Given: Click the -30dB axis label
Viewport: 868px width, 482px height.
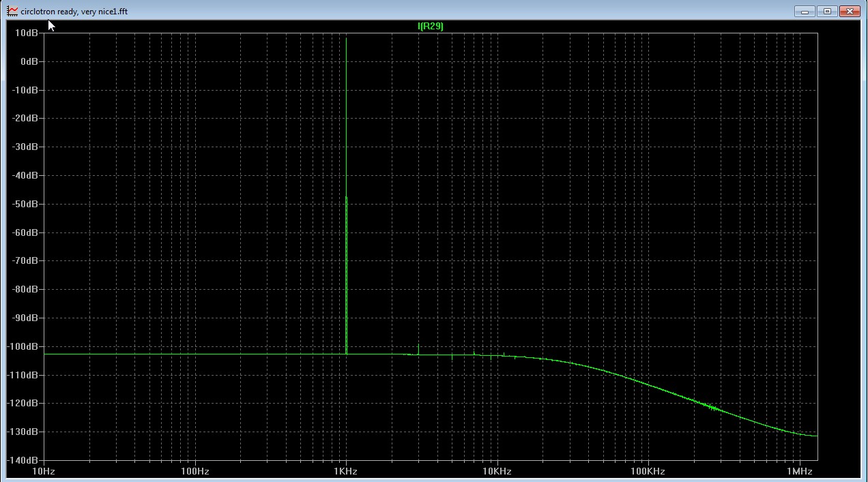Looking at the screenshot, I should pyautogui.click(x=25, y=147).
